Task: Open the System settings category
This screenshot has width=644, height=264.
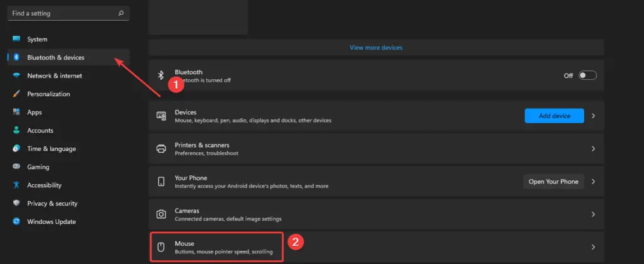Action: tap(69, 40)
